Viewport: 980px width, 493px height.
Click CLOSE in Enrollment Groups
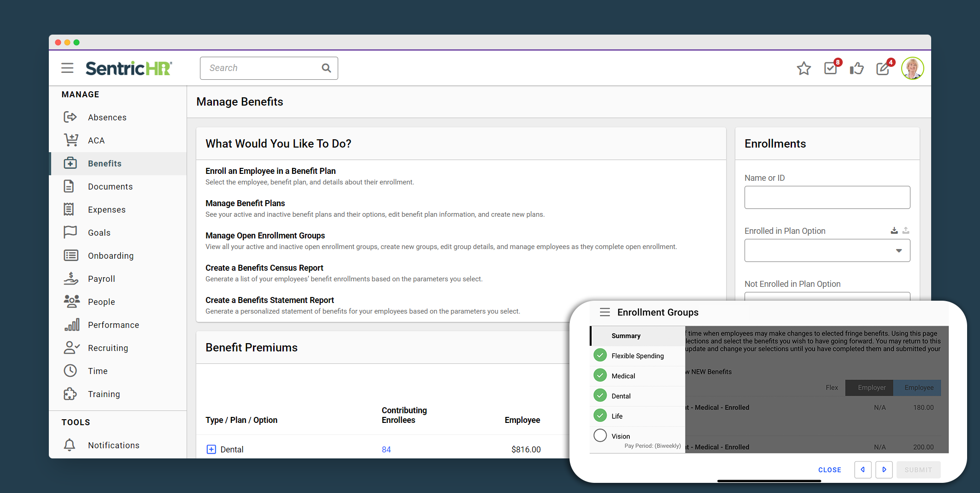(829, 470)
